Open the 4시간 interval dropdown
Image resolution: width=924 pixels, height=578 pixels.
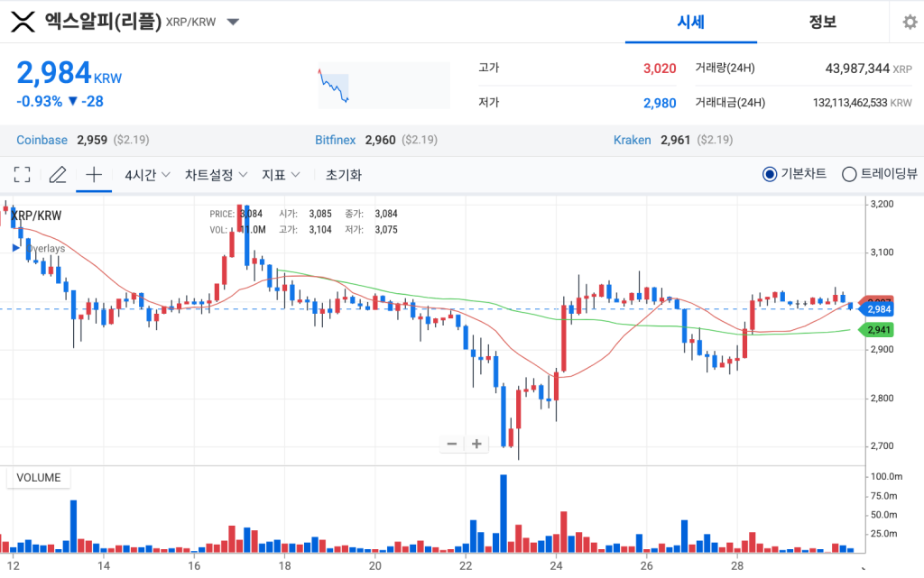[x=147, y=175]
